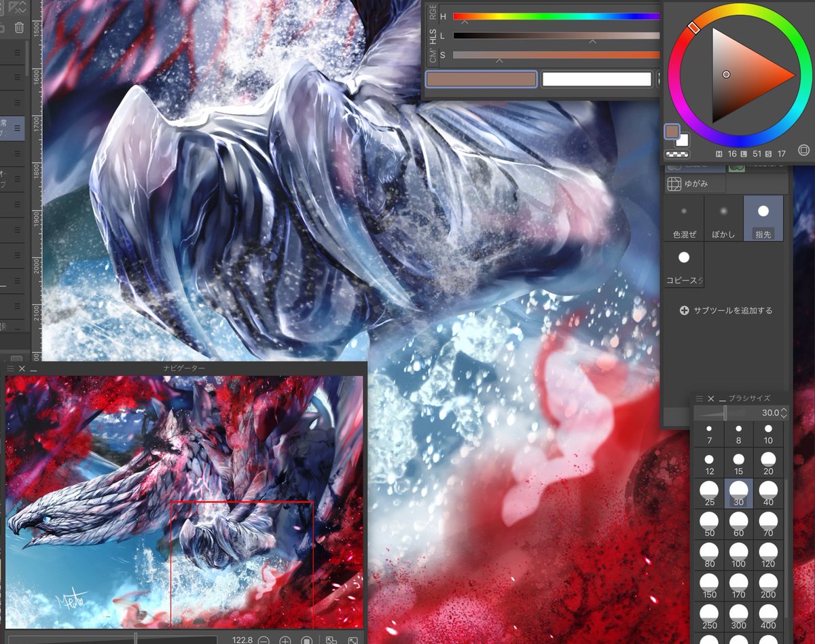Click the white sub color bar in slider panel

tap(597, 79)
